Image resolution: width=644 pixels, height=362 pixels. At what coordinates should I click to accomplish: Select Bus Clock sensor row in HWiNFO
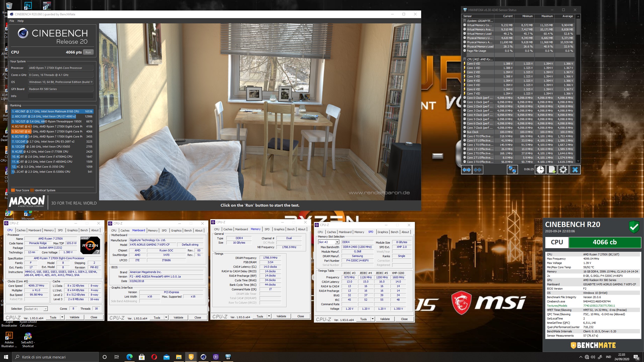[519, 132]
